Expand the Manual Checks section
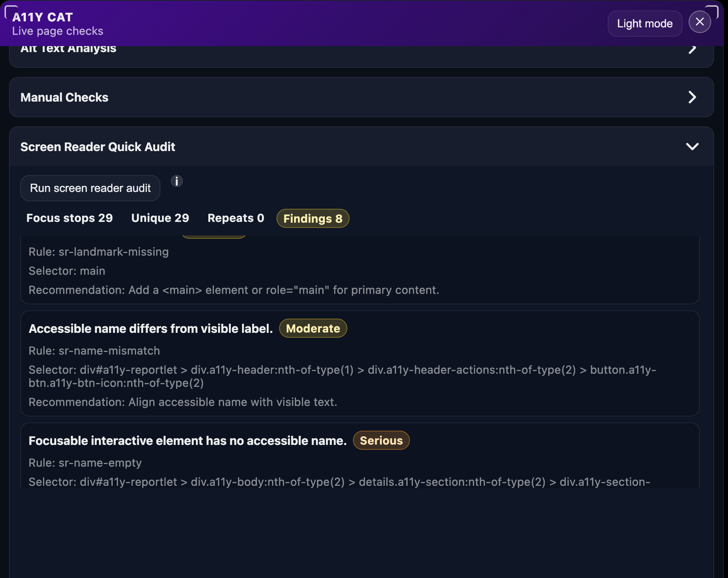This screenshot has height=578, width=728. [692, 97]
